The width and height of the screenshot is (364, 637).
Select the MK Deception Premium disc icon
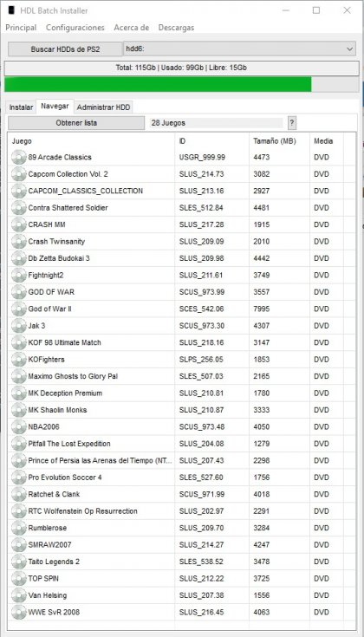[19, 393]
